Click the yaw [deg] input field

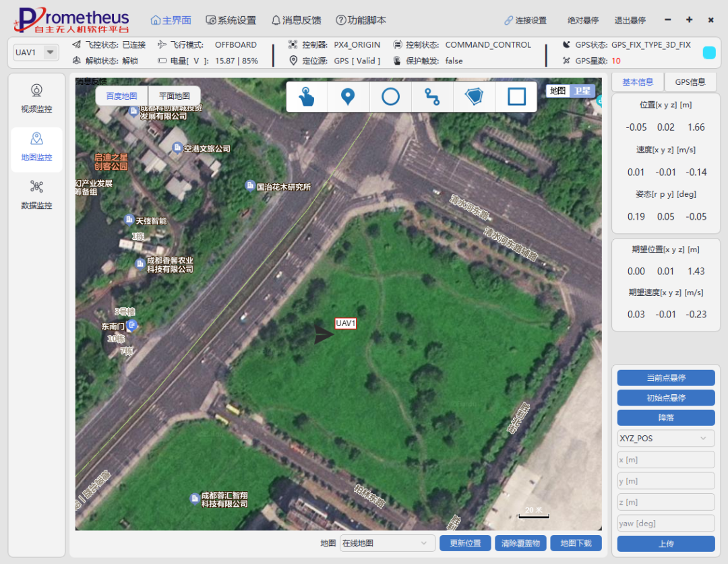665,524
